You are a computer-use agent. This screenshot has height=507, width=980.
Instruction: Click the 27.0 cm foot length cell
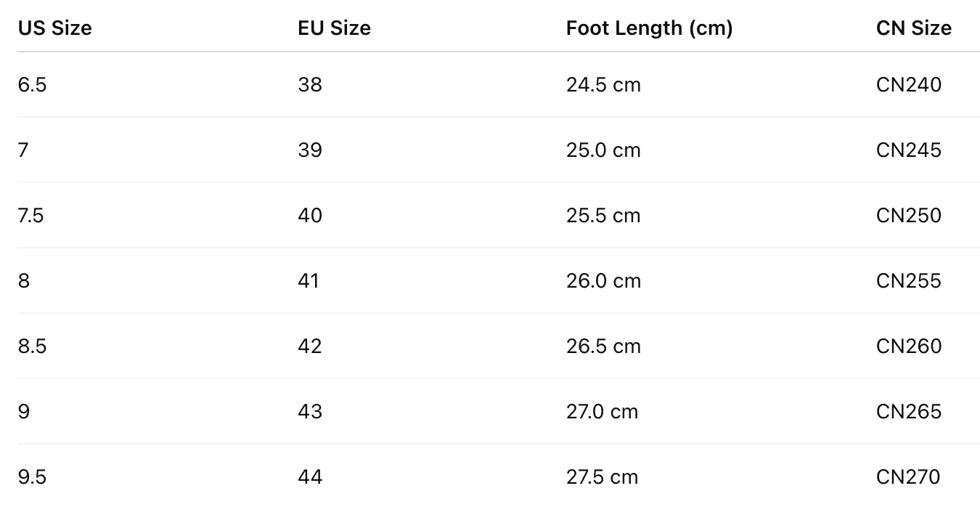[x=602, y=412]
